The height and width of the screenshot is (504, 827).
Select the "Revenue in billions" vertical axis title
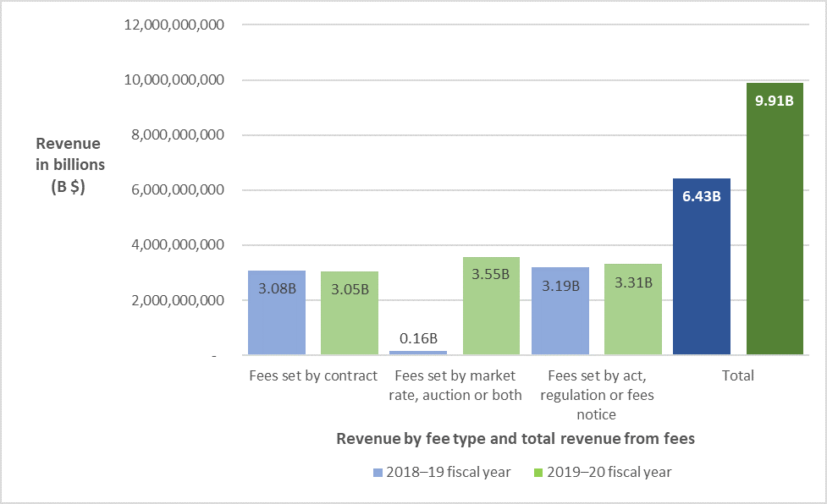click(x=68, y=165)
